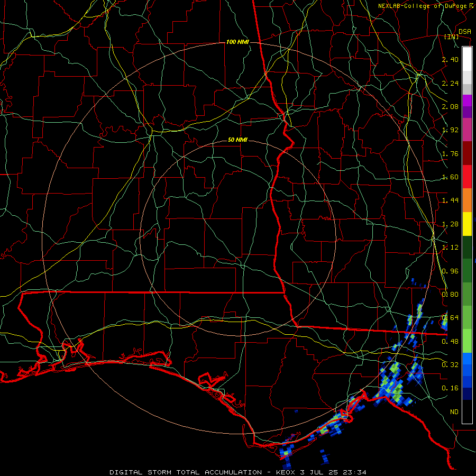Click the bright red swatch on color scale

click(467, 177)
